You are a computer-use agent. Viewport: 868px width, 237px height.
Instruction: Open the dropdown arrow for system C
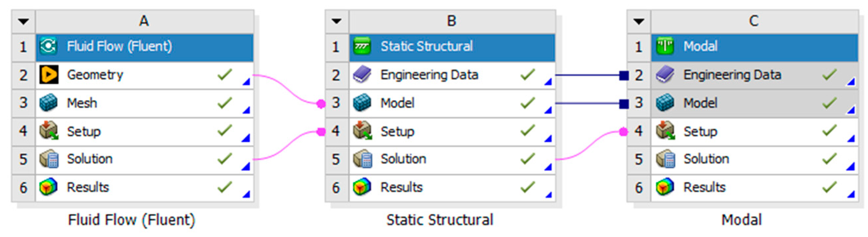coord(639,22)
